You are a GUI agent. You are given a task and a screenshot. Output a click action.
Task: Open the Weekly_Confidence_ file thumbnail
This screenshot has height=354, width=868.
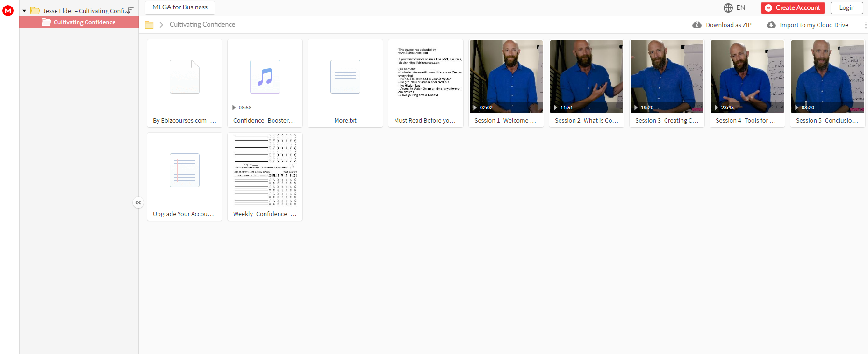tap(265, 170)
